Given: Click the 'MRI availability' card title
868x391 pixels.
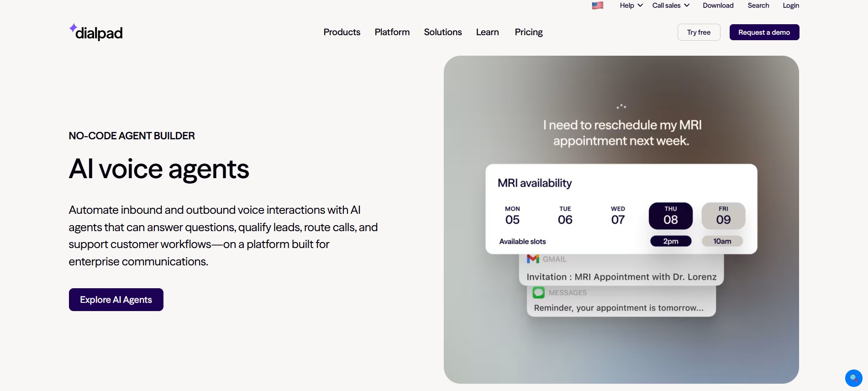Looking at the screenshot, I should [x=535, y=183].
